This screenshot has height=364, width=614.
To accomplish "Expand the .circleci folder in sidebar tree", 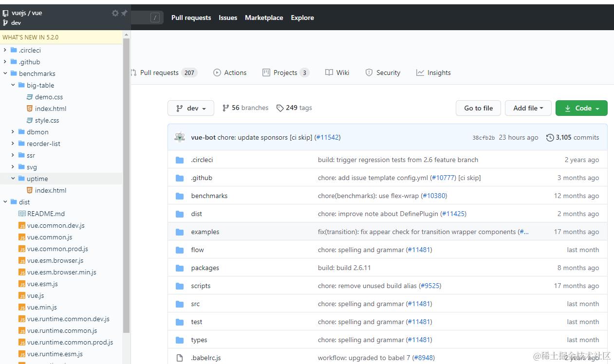I will (x=5, y=50).
